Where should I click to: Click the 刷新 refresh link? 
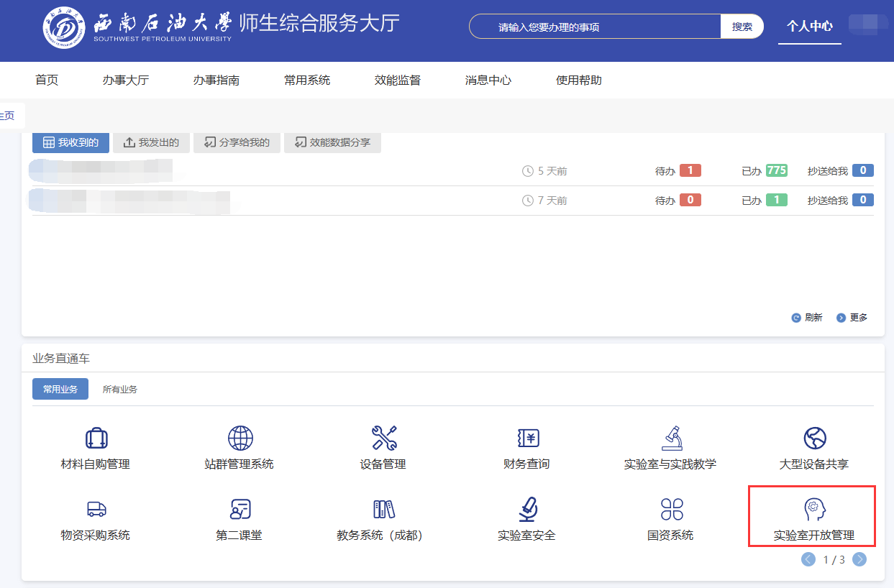click(807, 318)
